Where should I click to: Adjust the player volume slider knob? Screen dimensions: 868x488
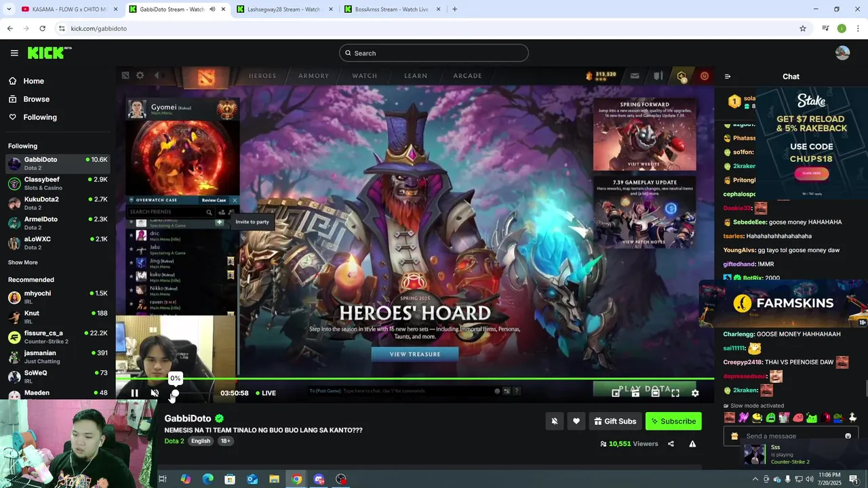pyautogui.click(x=175, y=393)
